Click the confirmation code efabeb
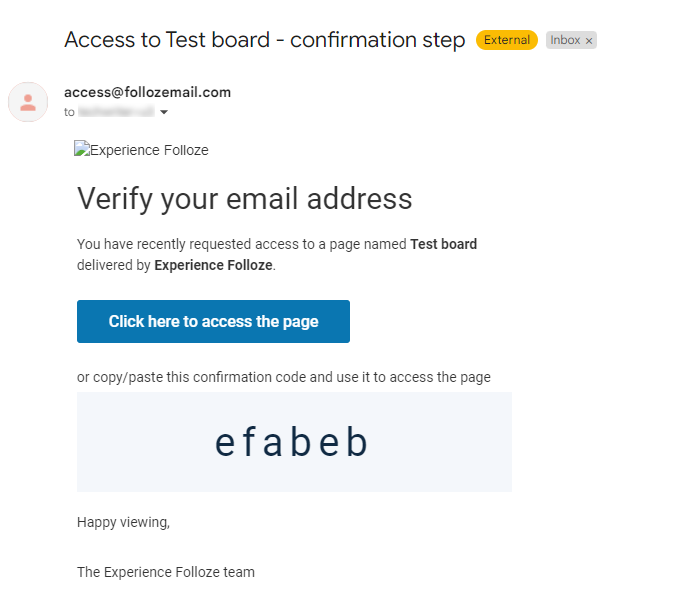This screenshot has height=597, width=686. [292, 443]
